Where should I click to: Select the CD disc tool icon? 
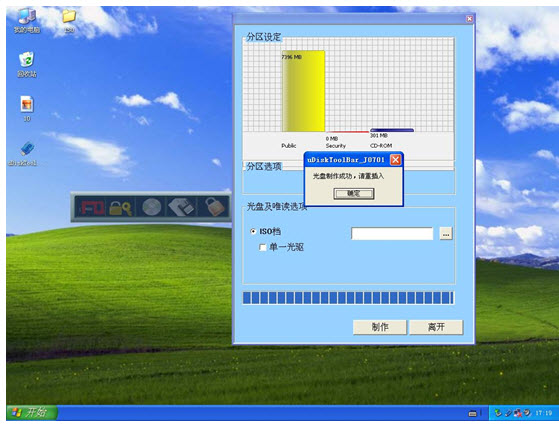click(x=152, y=207)
